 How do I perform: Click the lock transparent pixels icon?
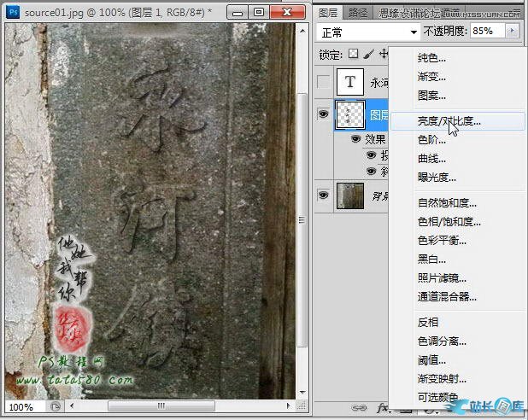(353, 54)
